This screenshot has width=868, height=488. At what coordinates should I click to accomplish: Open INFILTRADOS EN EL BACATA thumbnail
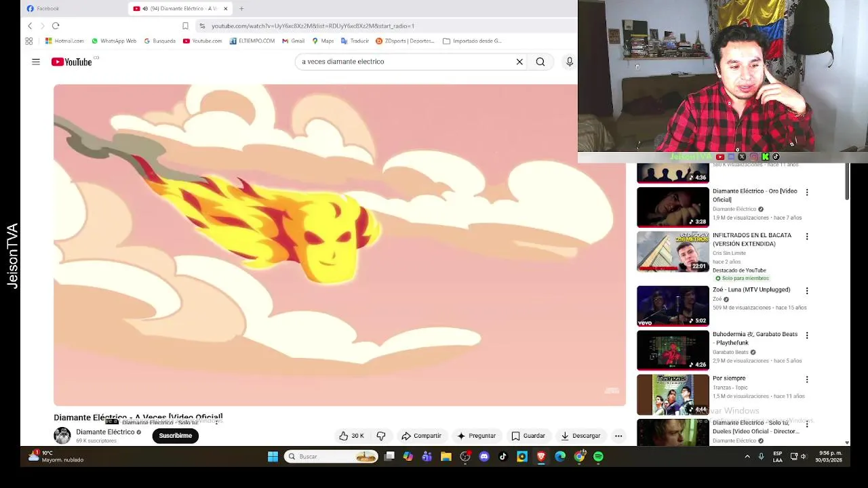pyautogui.click(x=673, y=251)
